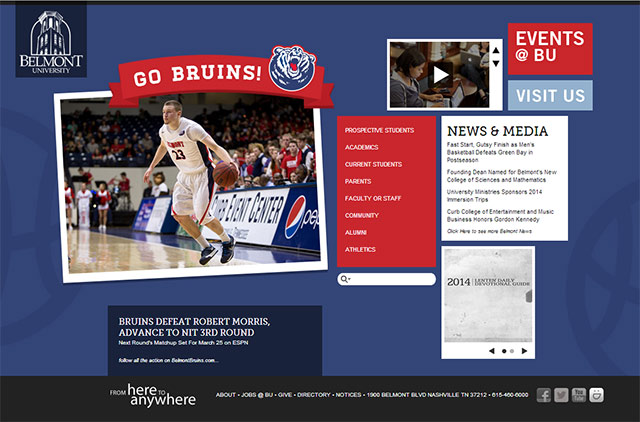Open Belmont's Twitter page icon
Screen dimensions: 640x422
click(561, 395)
